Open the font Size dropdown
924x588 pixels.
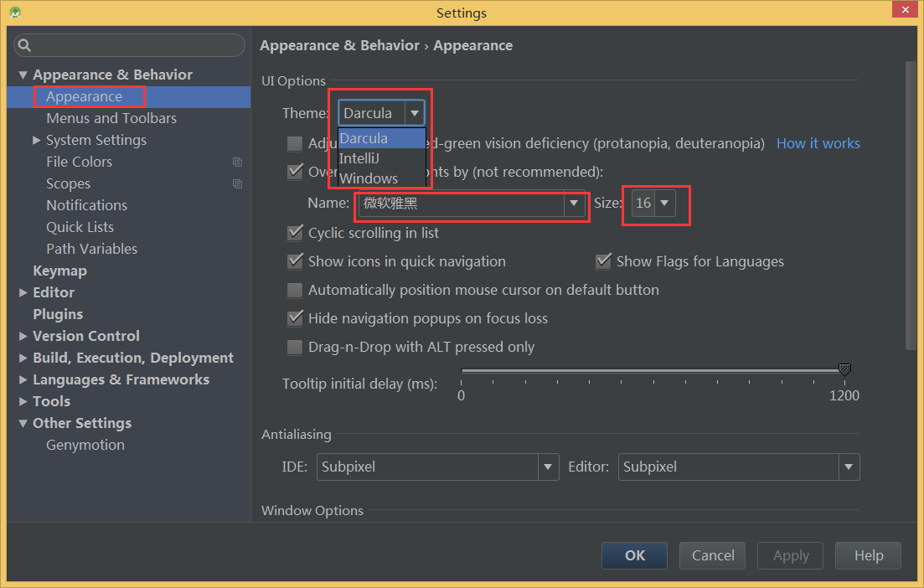coord(664,204)
